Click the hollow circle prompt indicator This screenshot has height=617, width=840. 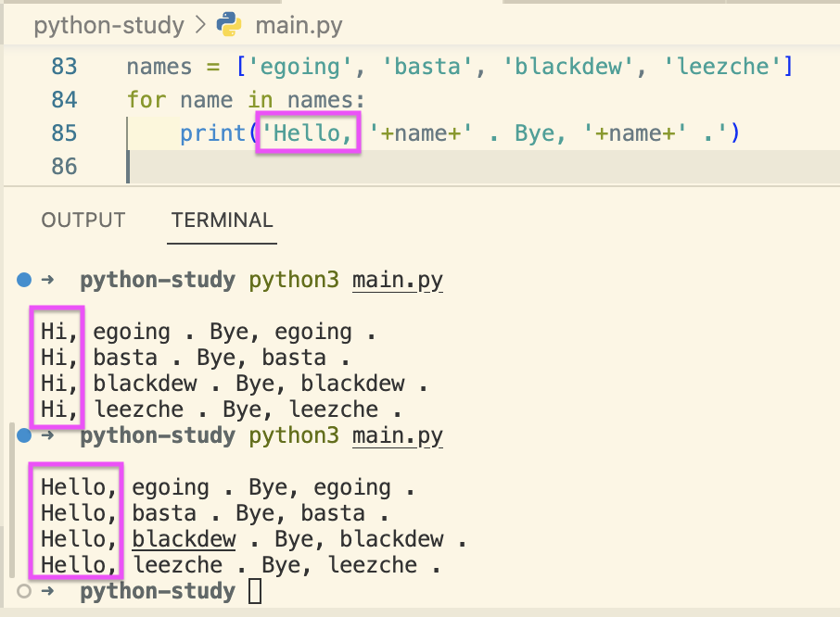(24, 591)
